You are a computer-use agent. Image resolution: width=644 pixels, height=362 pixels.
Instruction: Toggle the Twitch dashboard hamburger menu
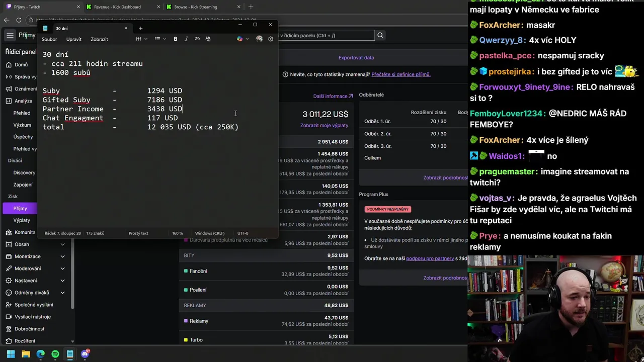click(10, 35)
